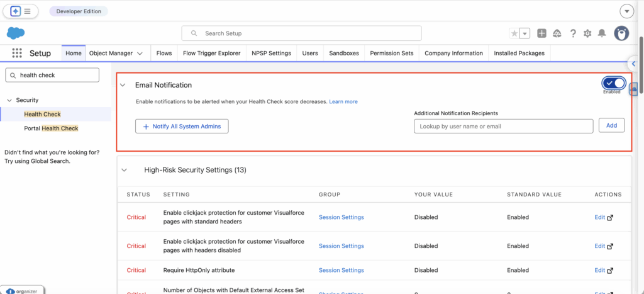Open the App Launcher grid icon
The width and height of the screenshot is (644, 294).
[17, 53]
